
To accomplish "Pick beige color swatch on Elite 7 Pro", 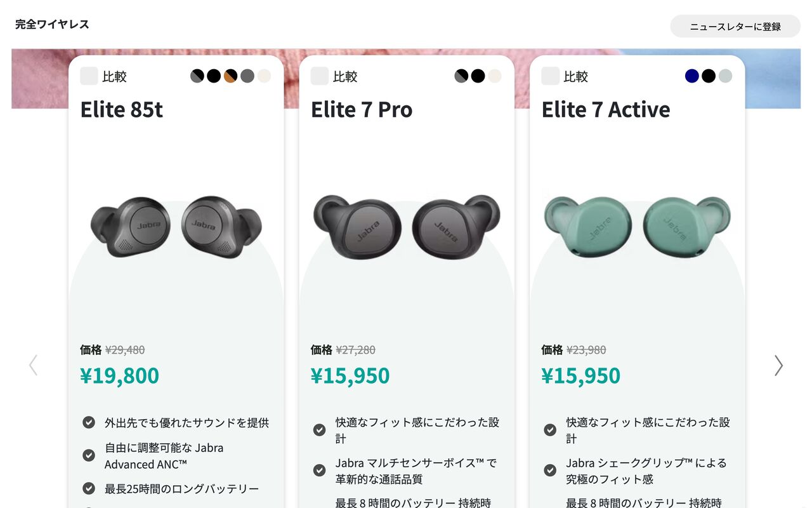I will point(495,76).
